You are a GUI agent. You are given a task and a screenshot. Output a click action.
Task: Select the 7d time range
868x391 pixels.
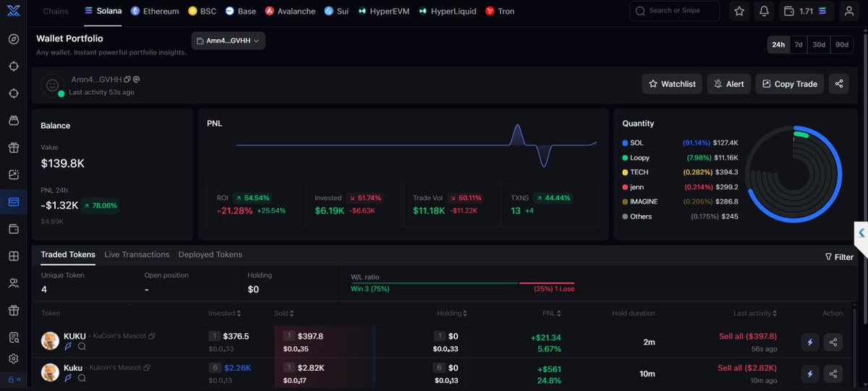(799, 44)
